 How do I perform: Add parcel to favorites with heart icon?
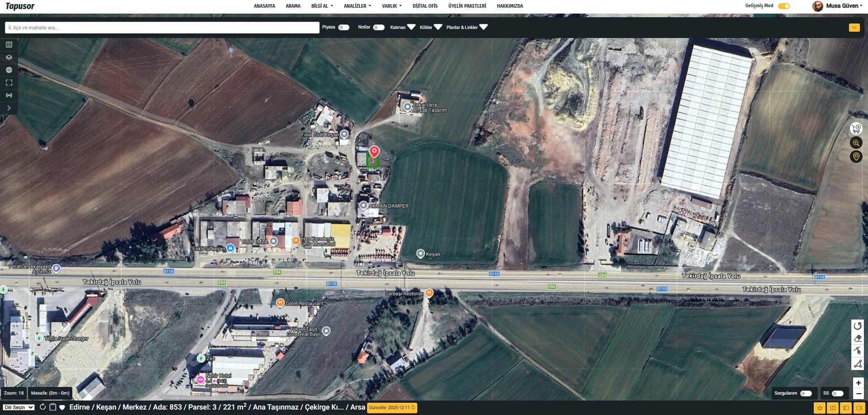click(x=62, y=407)
